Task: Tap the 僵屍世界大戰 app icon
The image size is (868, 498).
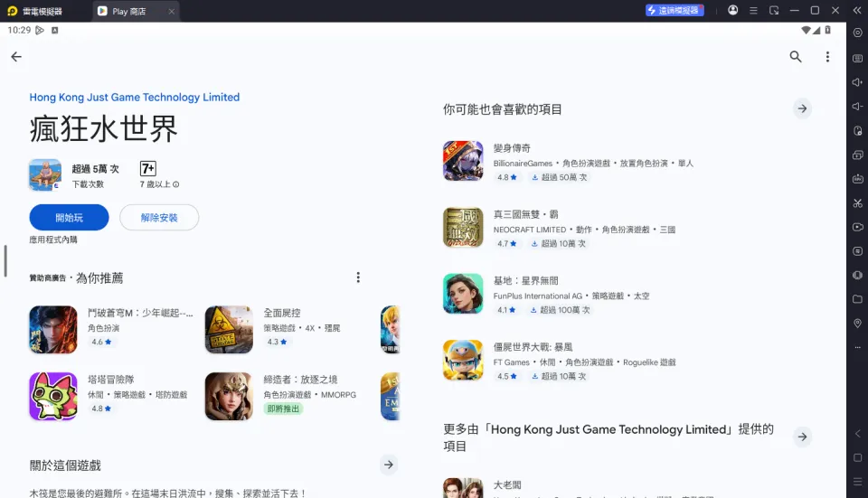Action: pos(463,361)
